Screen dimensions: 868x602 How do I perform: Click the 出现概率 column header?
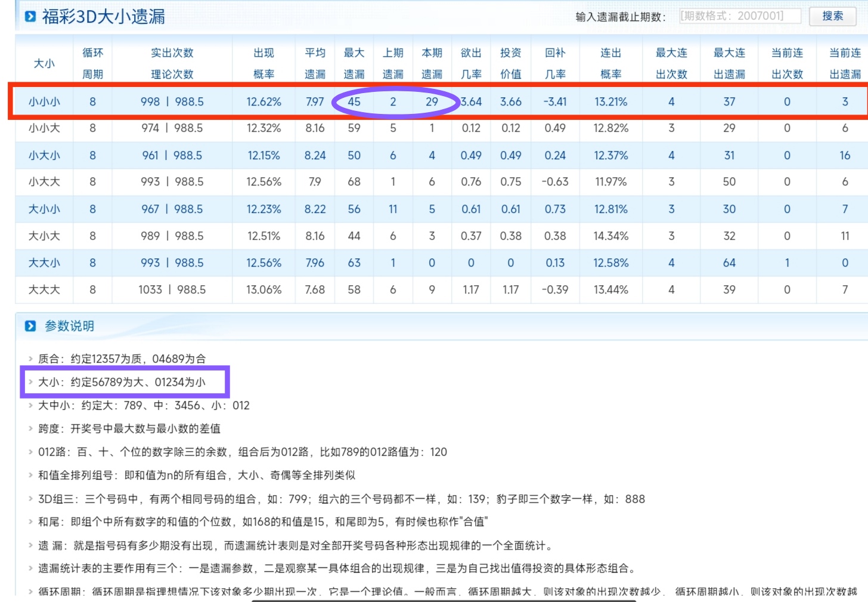[x=265, y=60]
